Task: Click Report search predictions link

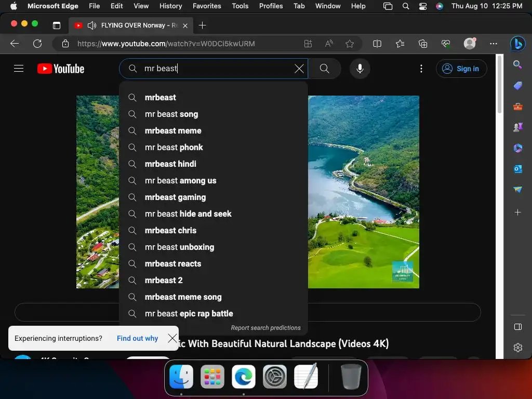Action: [265, 328]
